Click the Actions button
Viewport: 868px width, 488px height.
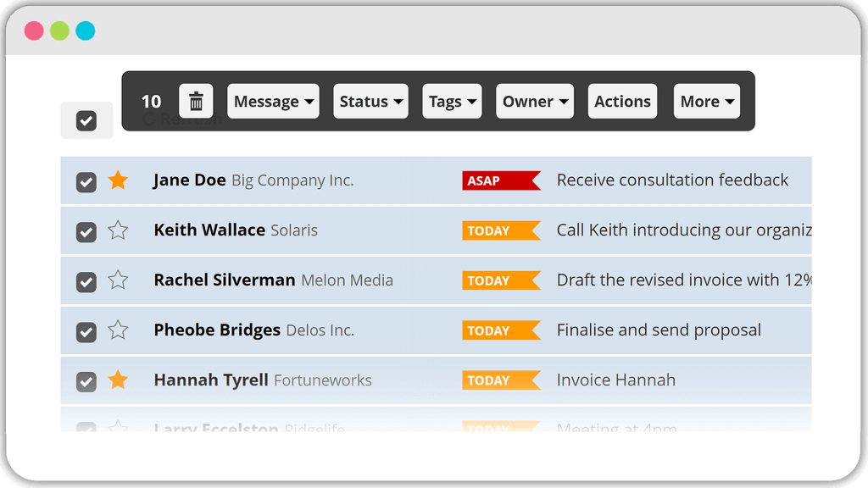622,101
